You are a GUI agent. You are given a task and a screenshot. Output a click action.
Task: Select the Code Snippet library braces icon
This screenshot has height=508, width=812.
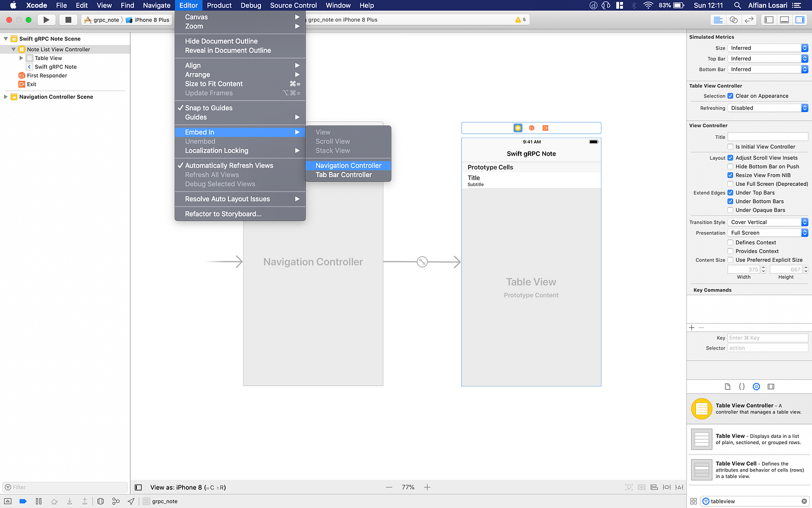742,386
